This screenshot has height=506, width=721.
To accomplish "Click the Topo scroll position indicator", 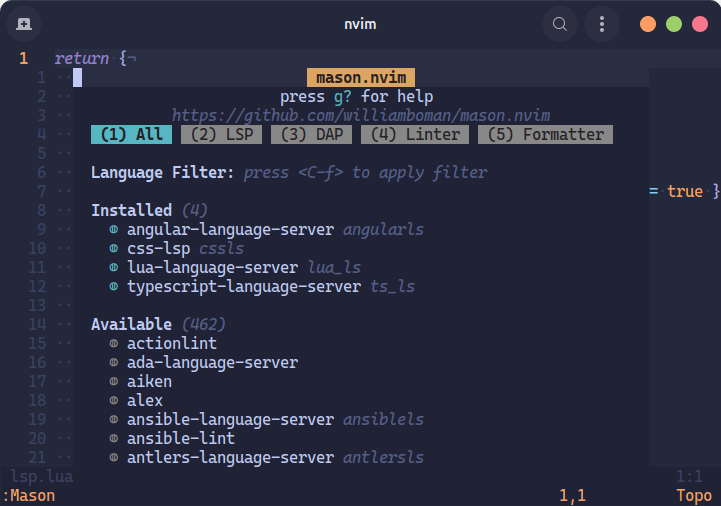I will pyautogui.click(x=694, y=496).
